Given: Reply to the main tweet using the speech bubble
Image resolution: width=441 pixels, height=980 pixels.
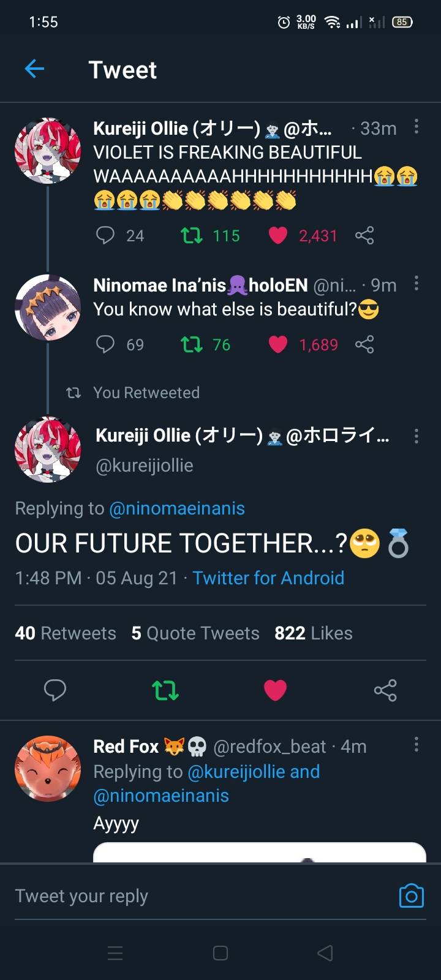Looking at the screenshot, I should tap(55, 690).
